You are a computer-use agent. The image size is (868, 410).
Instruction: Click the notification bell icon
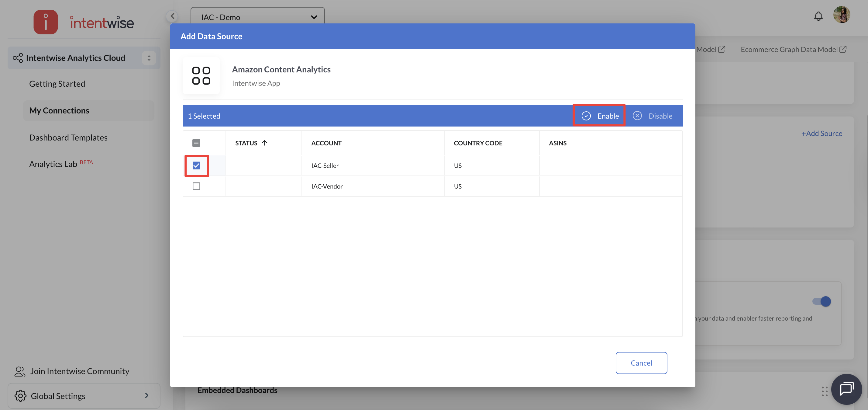pyautogui.click(x=818, y=16)
